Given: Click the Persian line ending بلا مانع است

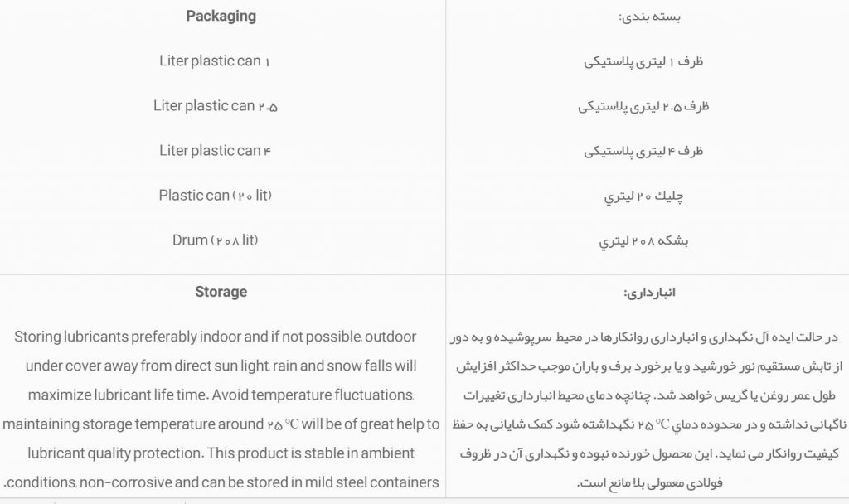Looking at the screenshot, I should point(648,482).
